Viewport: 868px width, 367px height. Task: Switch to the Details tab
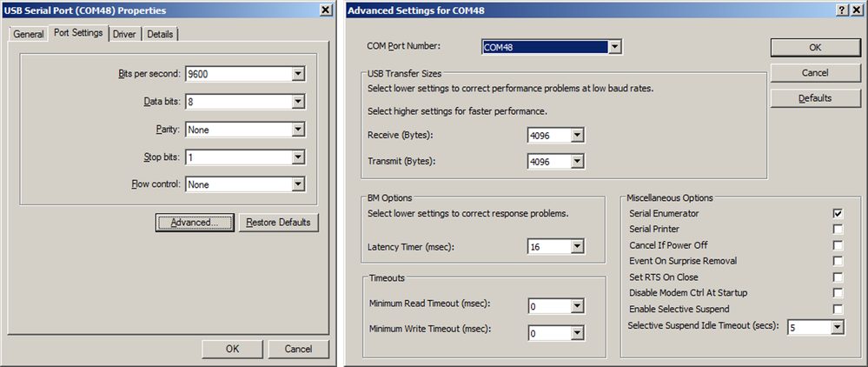click(159, 35)
